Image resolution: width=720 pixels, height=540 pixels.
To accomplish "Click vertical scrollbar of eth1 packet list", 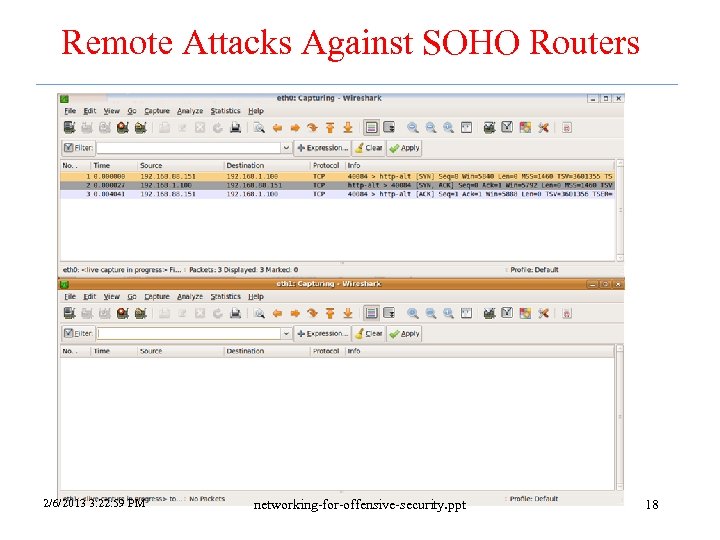I will 620,417.
